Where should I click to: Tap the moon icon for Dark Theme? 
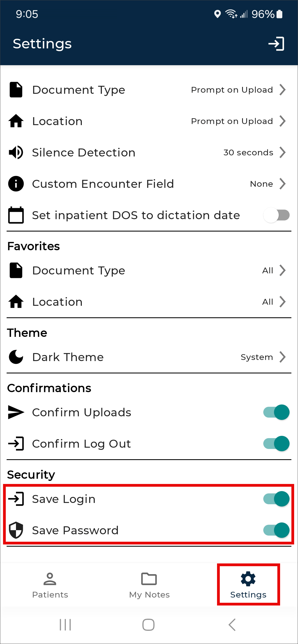click(16, 357)
